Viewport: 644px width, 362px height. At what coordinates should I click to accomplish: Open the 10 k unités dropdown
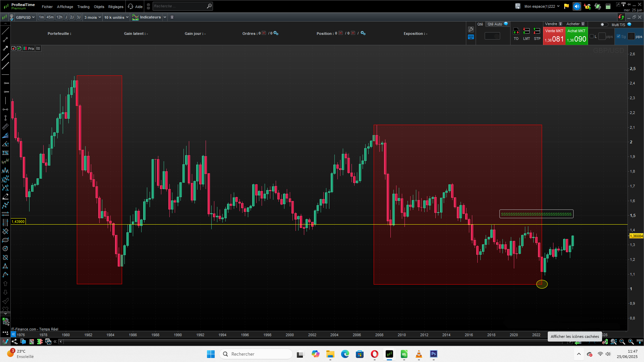coord(116,17)
